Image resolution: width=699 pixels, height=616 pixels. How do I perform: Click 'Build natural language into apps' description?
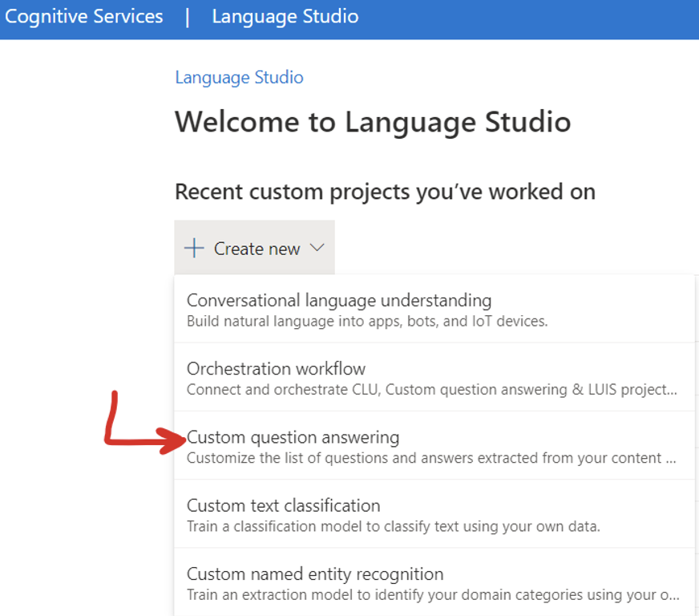click(367, 321)
